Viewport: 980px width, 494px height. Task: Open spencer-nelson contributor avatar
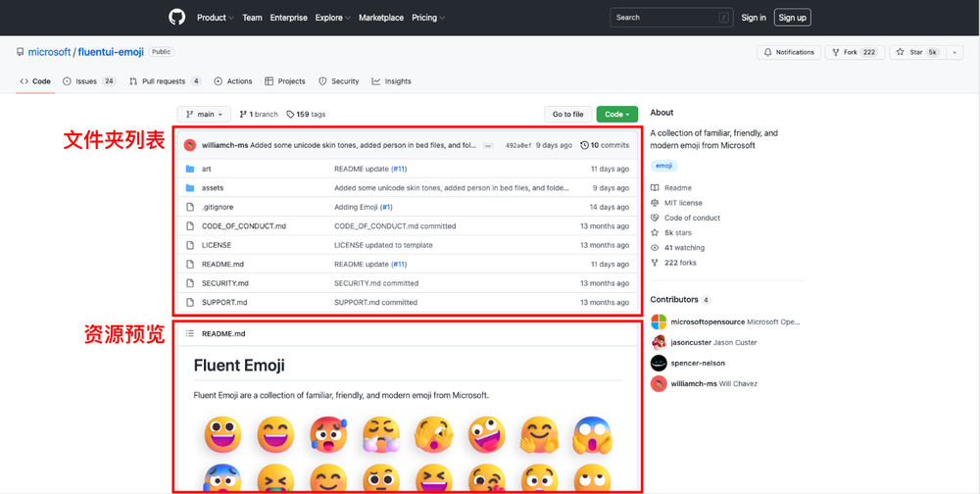659,364
